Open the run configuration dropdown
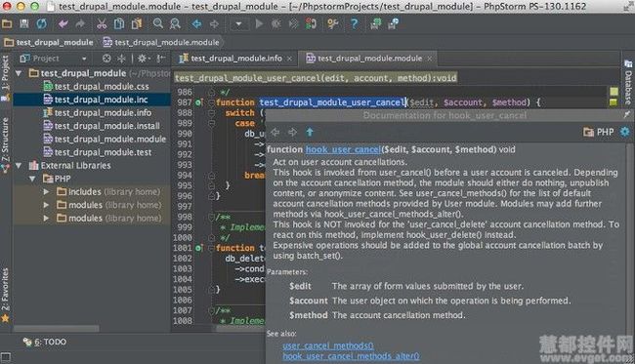The image size is (635, 364). click(x=238, y=23)
